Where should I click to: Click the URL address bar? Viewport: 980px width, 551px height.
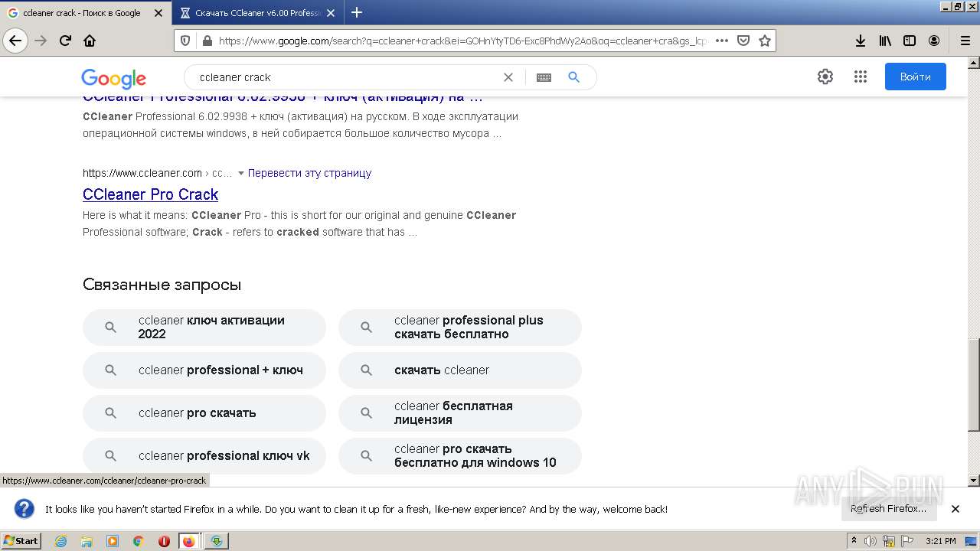pyautogui.click(x=462, y=41)
